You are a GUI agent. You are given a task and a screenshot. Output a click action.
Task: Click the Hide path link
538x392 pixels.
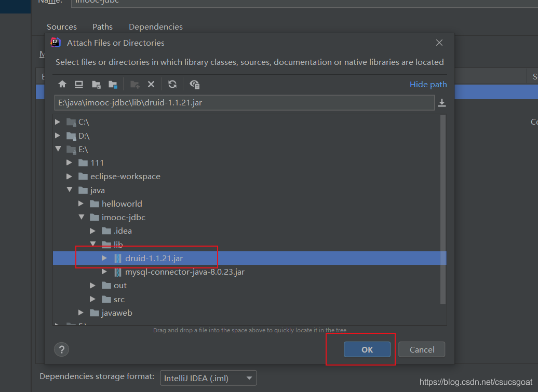[x=428, y=84]
